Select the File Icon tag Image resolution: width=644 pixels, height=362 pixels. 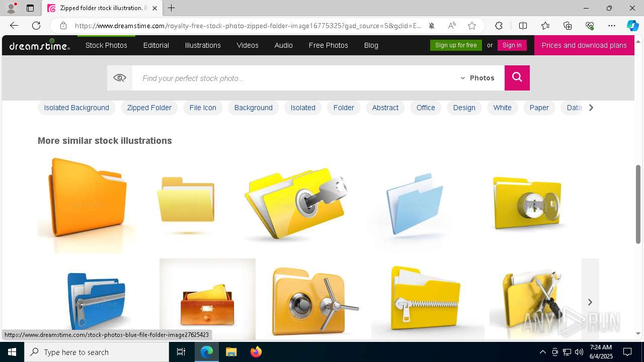(203, 108)
